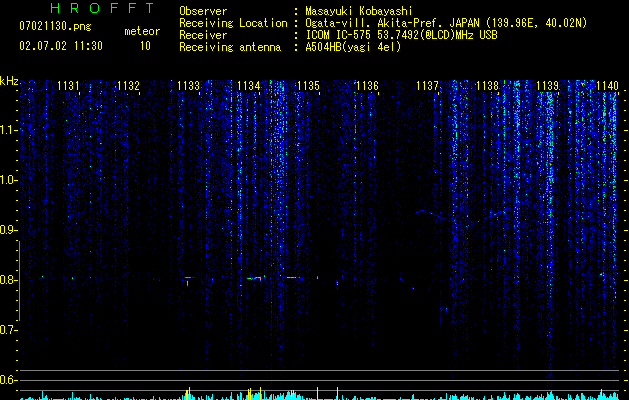The width and height of the screenshot is (629, 400).
Task: Click the 1134 time marker
Action: tap(249, 85)
